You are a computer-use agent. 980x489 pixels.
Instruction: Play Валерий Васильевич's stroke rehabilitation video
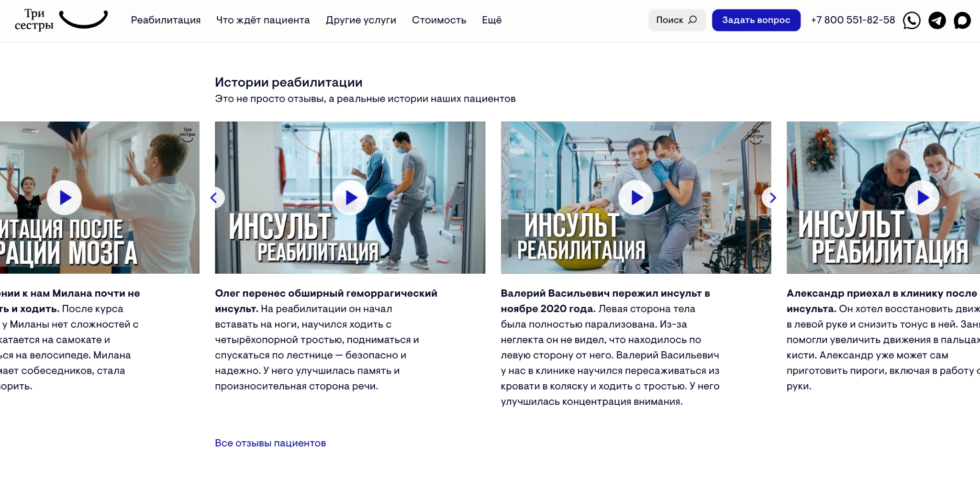(x=636, y=198)
